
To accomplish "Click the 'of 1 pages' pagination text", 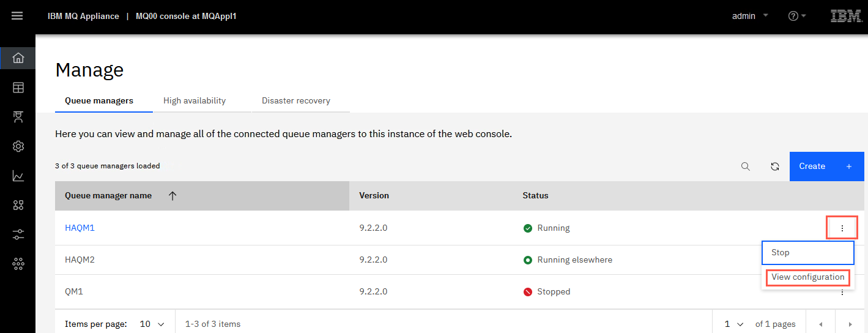I will pos(776,324).
